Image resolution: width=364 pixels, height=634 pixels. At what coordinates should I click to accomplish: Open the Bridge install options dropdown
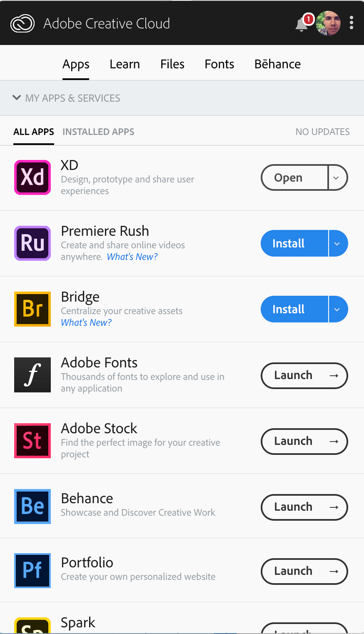click(337, 309)
